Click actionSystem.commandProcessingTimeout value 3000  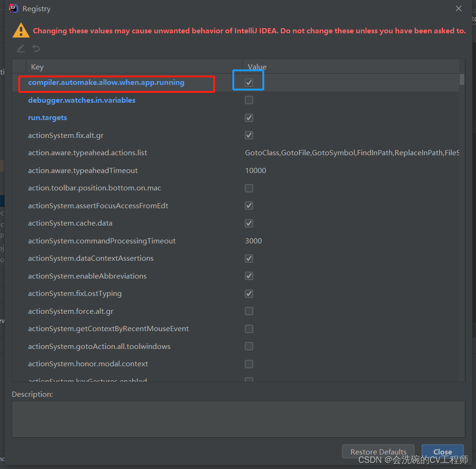[x=253, y=241]
